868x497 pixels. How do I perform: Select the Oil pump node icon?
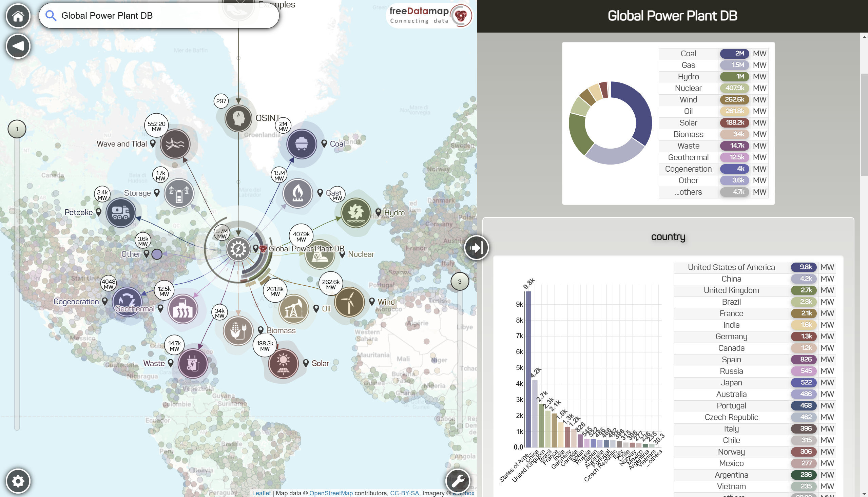[293, 309]
